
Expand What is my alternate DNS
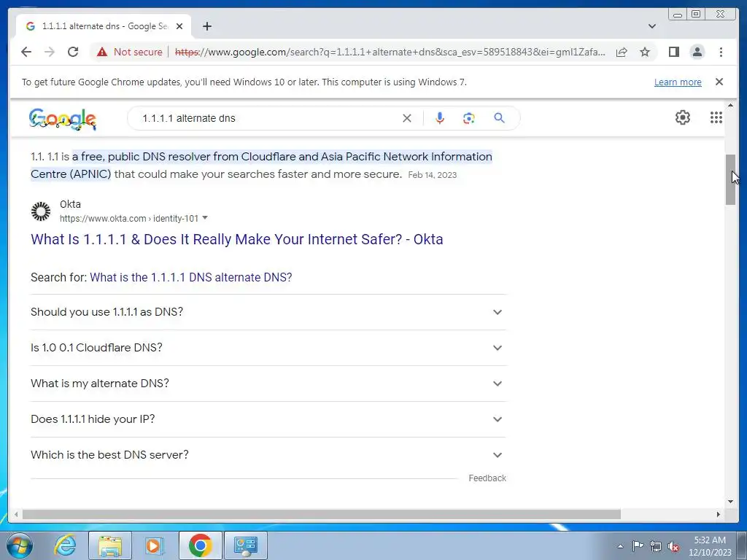(x=268, y=384)
